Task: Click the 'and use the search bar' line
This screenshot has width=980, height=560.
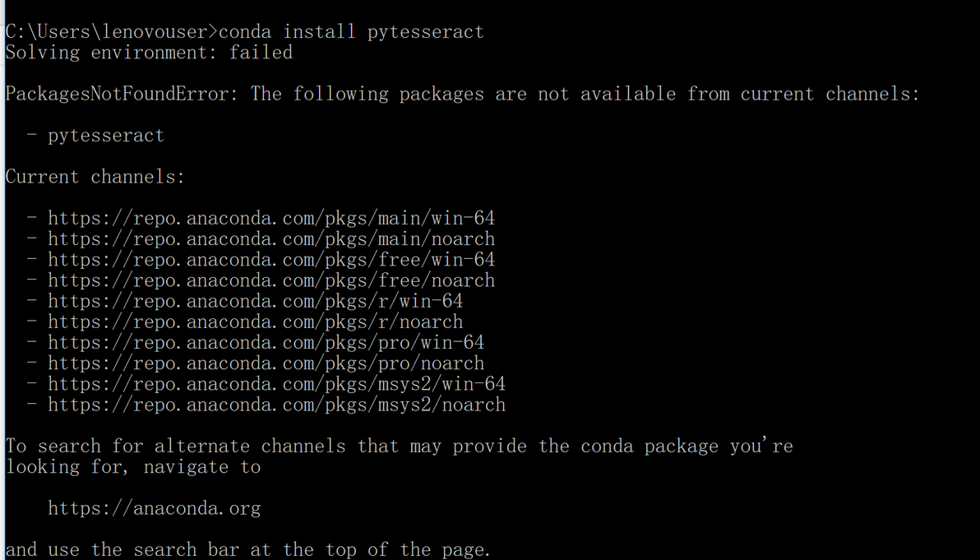Action: point(247,549)
